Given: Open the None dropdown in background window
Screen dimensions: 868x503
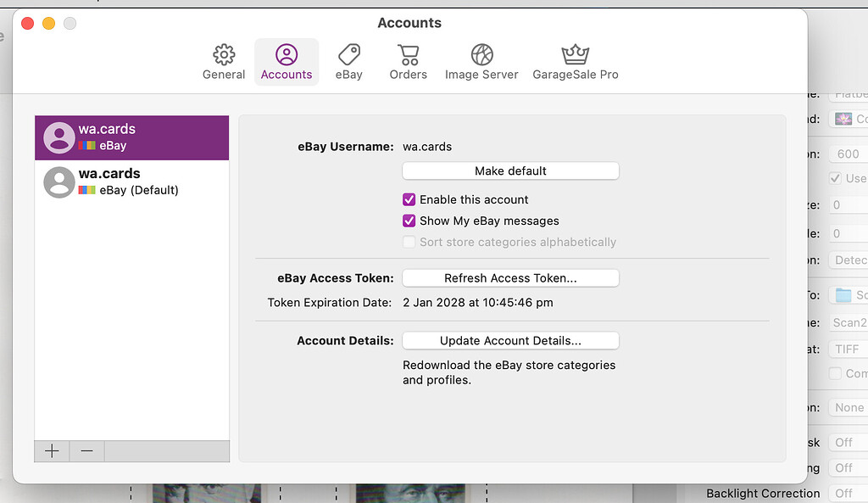Looking at the screenshot, I should coord(848,408).
